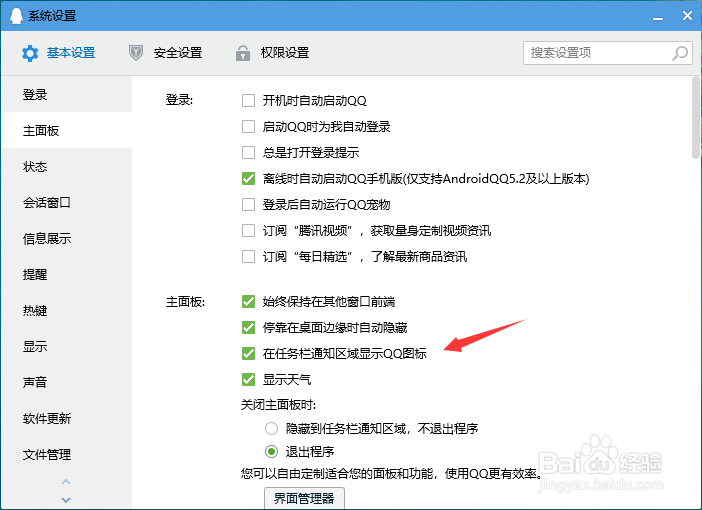Open 软件更新 settings in sidebar

pos(66,418)
